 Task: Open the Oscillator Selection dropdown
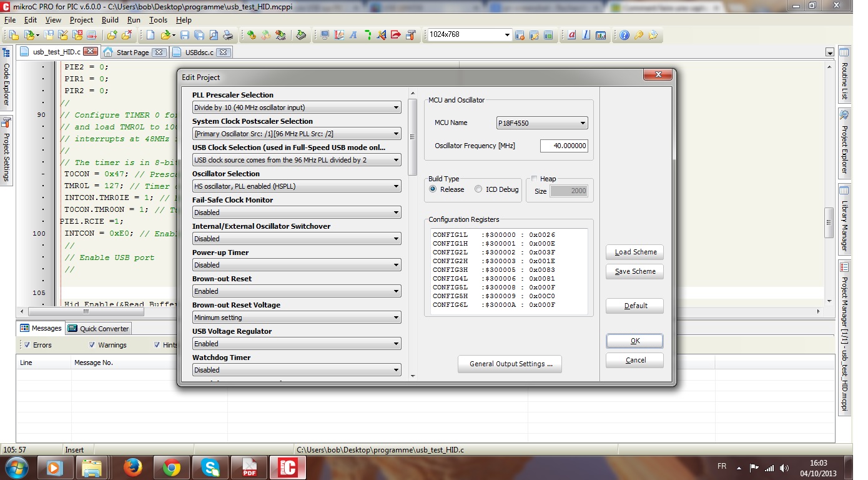pos(297,186)
